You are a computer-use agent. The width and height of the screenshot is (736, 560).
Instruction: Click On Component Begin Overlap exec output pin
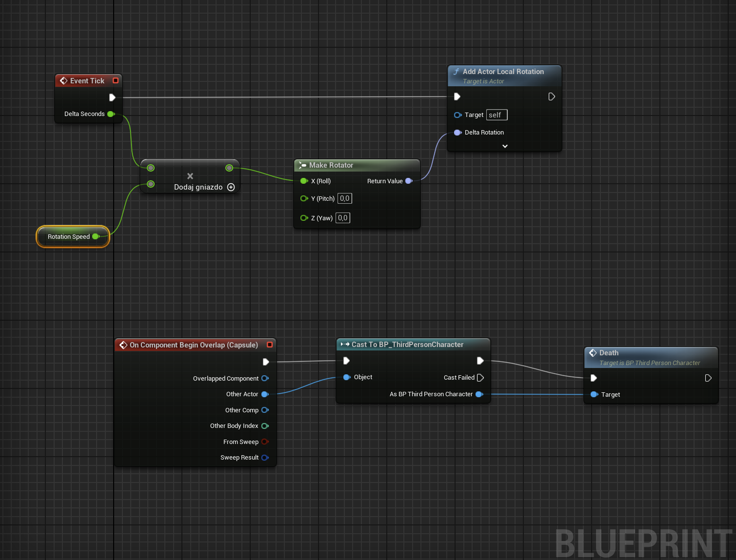point(266,362)
